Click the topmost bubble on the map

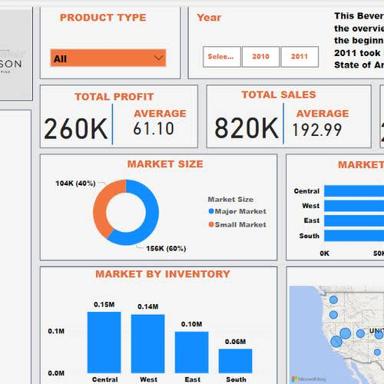coord(333,300)
